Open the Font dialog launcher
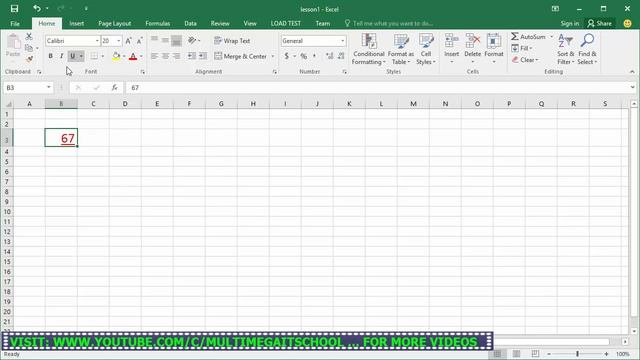The width and height of the screenshot is (640, 360). (142, 72)
